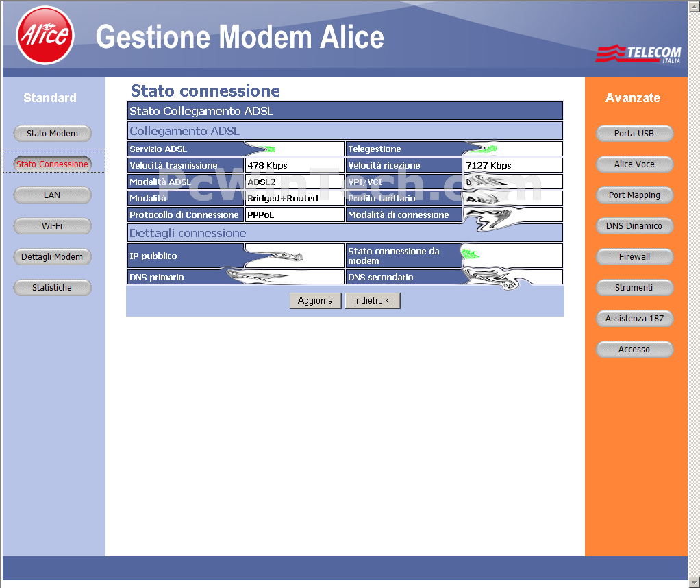Open the Stato Modem page
Image resolution: width=700 pixels, height=588 pixels.
click(x=52, y=133)
